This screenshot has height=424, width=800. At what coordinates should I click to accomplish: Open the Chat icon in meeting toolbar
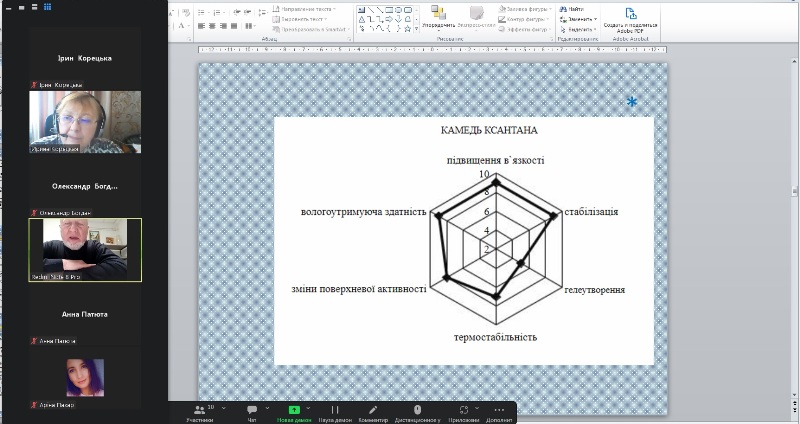252,411
